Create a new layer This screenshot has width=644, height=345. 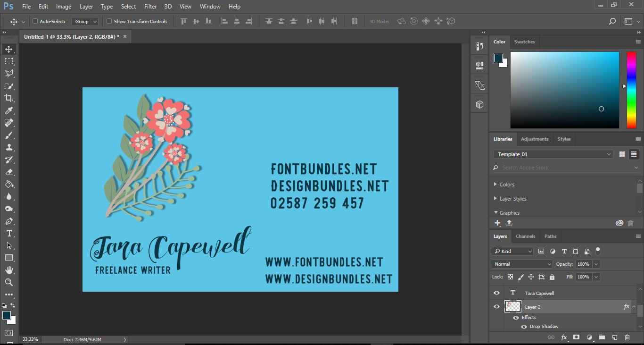click(615, 337)
